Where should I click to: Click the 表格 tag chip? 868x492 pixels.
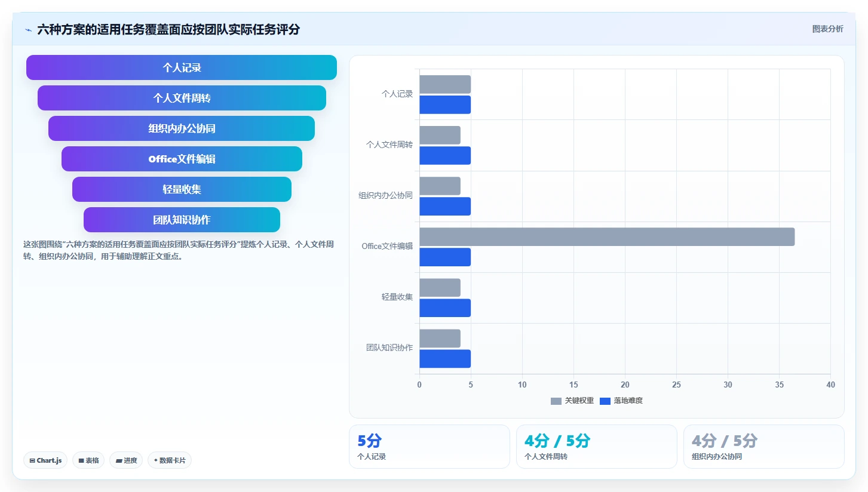88,460
